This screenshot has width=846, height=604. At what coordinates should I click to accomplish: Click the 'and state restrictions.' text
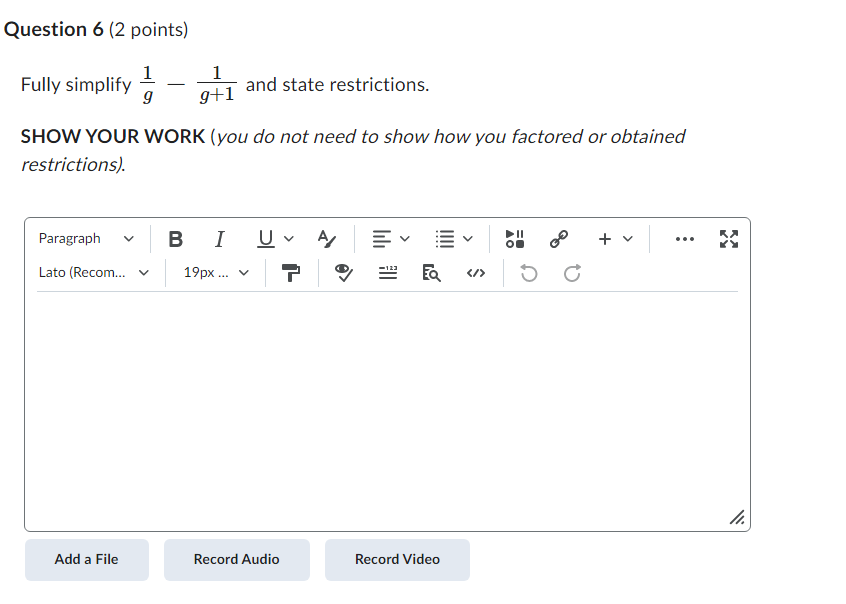tap(338, 85)
